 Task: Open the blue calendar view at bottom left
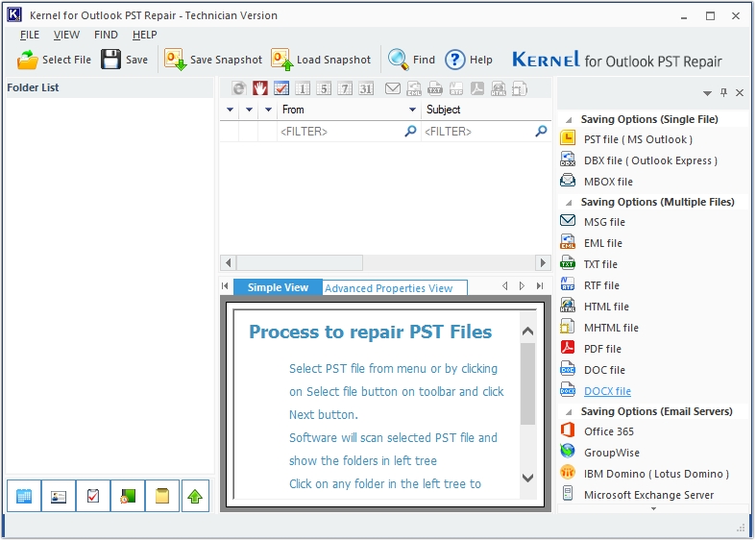(24, 496)
